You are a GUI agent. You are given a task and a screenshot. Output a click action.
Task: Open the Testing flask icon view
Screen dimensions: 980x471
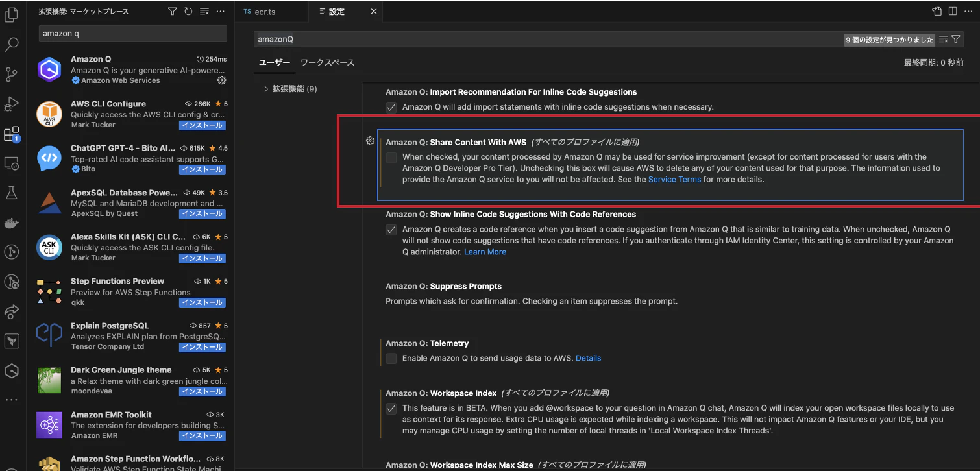tap(12, 193)
